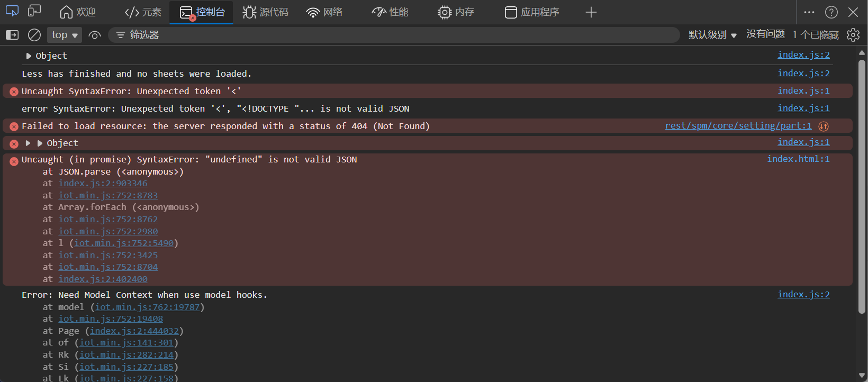This screenshot has width=868, height=382.
Task: Open stack link iot.min.js:752:8704
Action: pyautogui.click(x=108, y=267)
